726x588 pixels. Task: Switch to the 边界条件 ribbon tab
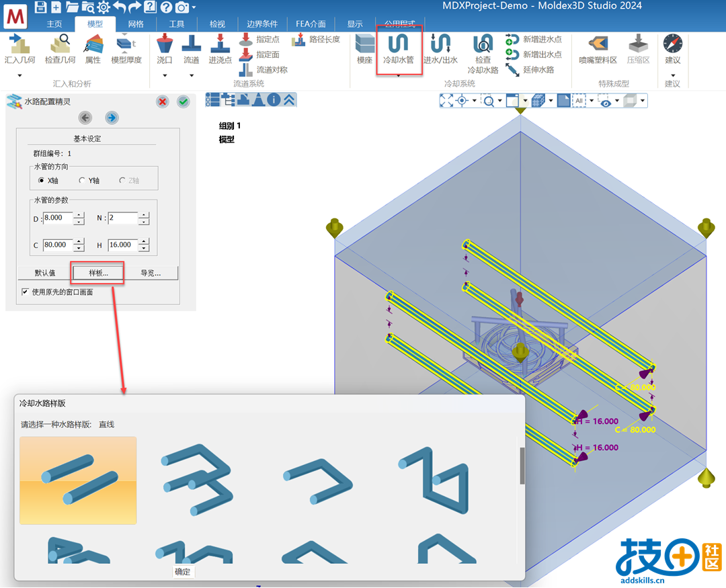262,24
